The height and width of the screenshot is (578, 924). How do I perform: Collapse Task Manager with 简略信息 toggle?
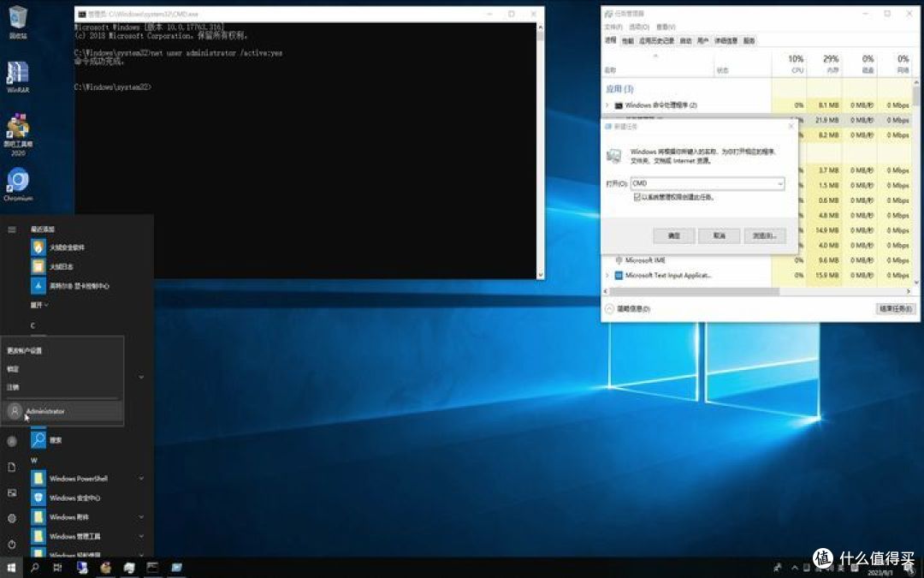[x=628, y=308]
